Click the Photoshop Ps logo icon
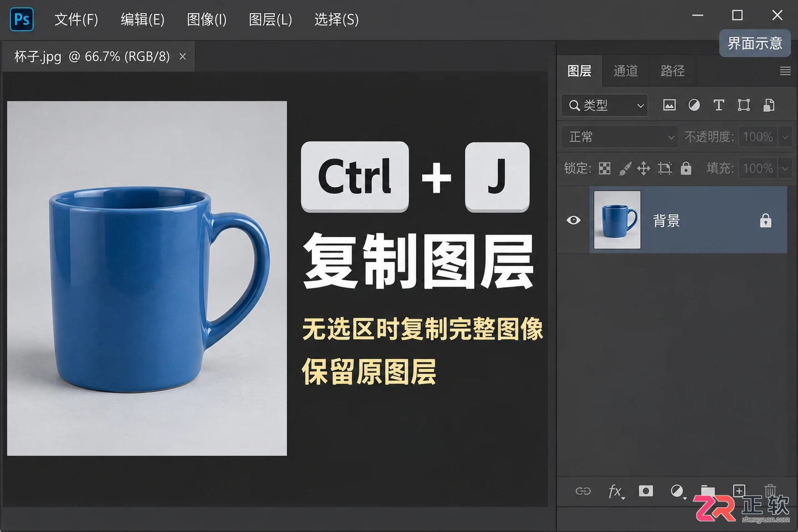Viewport: 798px width, 532px height. click(x=22, y=19)
